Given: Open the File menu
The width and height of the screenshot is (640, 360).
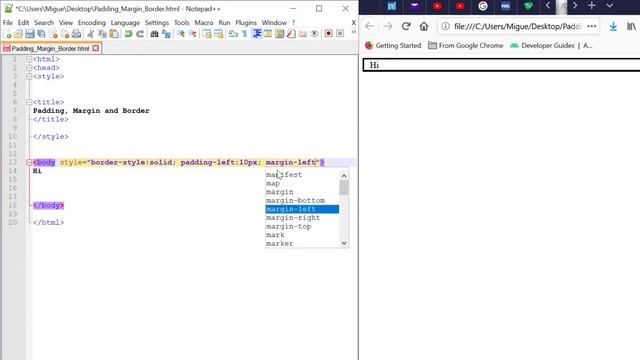Looking at the screenshot, I should point(8,23).
